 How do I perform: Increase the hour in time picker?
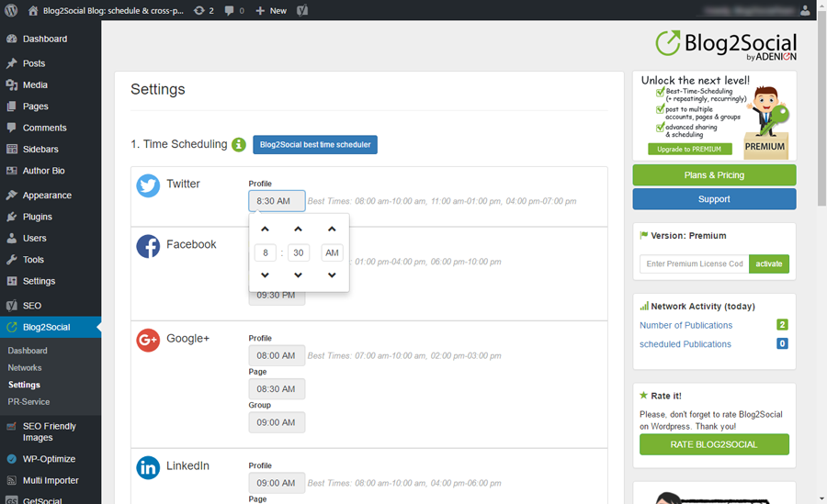265,229
